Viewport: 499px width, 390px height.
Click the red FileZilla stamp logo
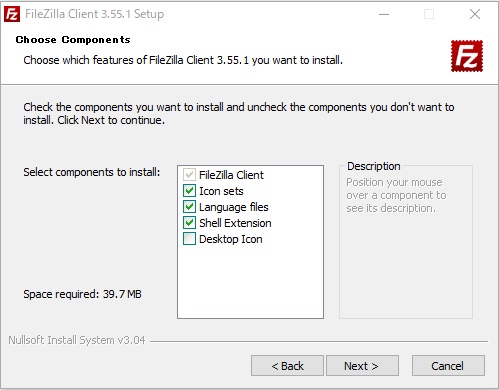tap(467, 56)
